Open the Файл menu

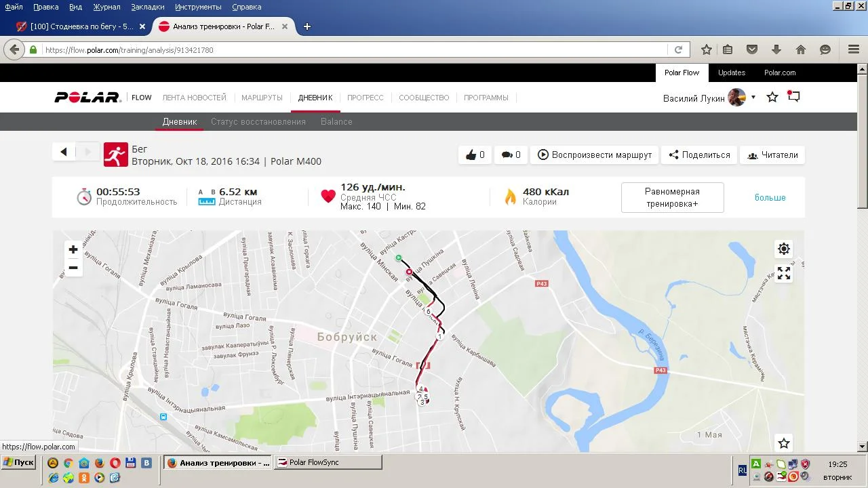[14, 7]
